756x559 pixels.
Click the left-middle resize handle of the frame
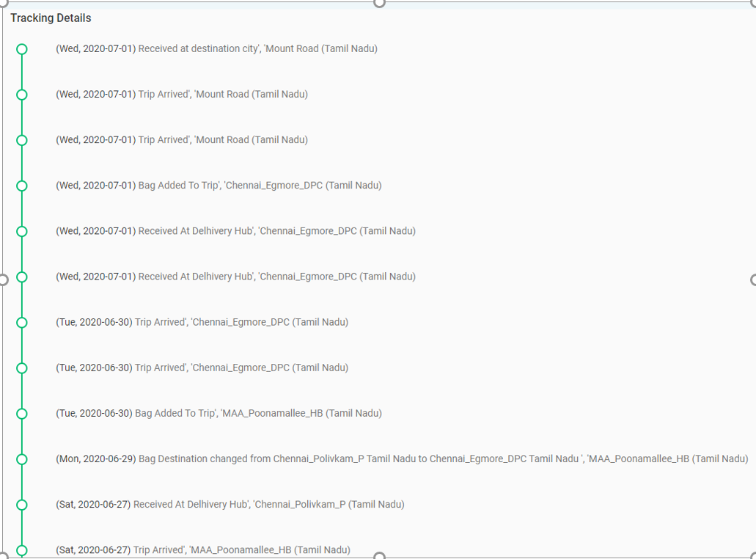[2, 279]
